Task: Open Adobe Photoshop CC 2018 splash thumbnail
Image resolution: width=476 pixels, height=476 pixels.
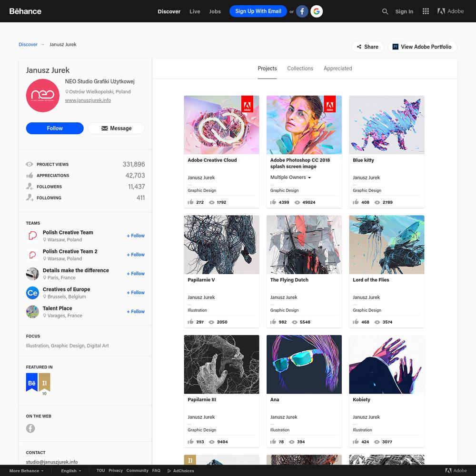Action: tap(304, 125)
